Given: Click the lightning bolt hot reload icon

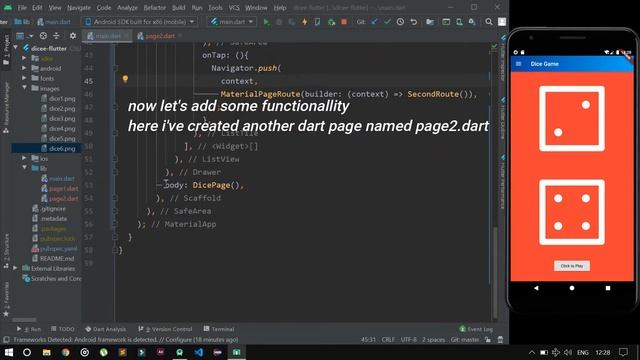Looking at the screenshot, I should 304,22.
